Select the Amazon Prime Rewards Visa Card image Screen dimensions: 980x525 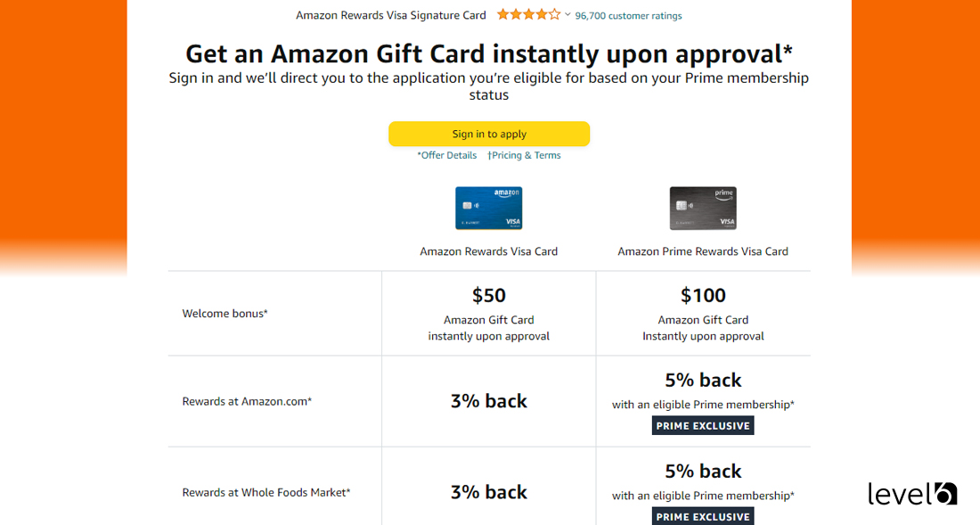[703, 208]
